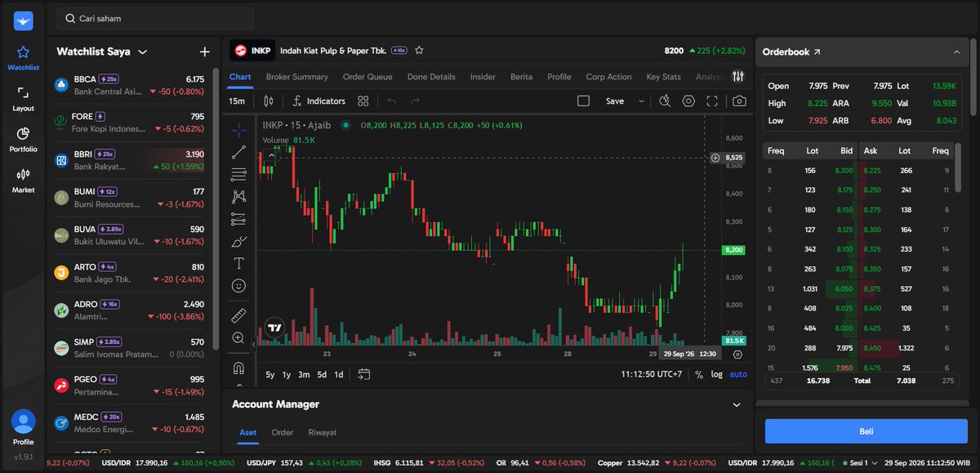Open the Save dropdown arrow
The width and height of the screenshot is (980, 473).
pos(641,101)
